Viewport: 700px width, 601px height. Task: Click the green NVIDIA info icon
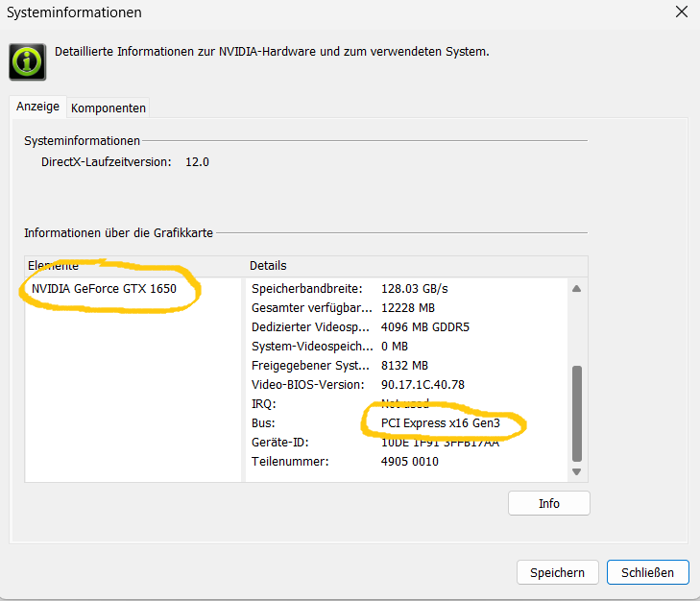click(27, 61)
